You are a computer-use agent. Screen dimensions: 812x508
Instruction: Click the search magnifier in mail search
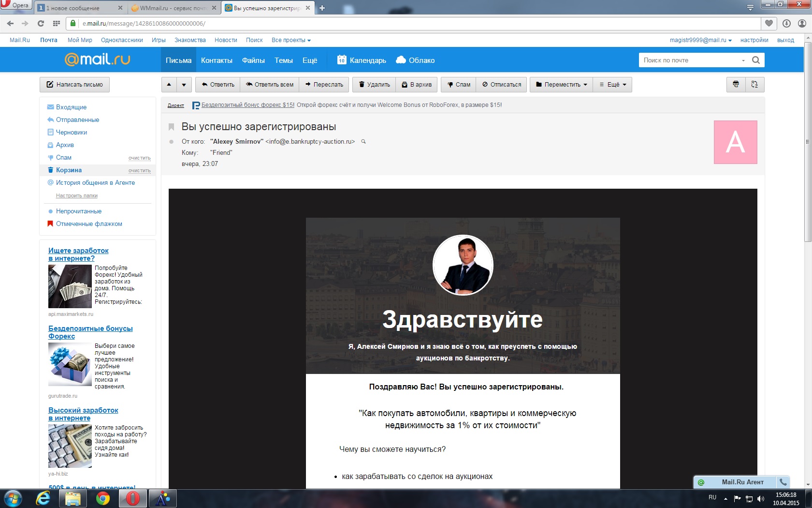click(756, 60)
